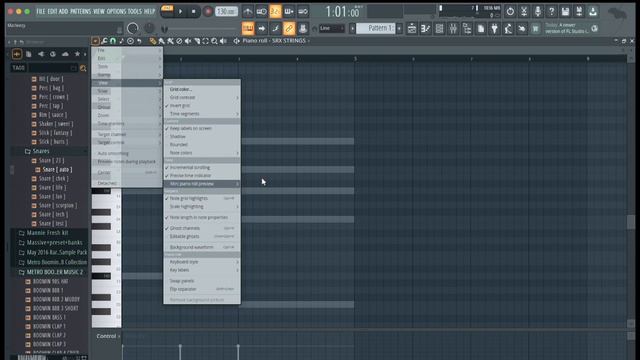Image resolution: width=640 pixels, height=360 pixels.
Task: Toggle the overdub recording icon
Action: point(289,12)
